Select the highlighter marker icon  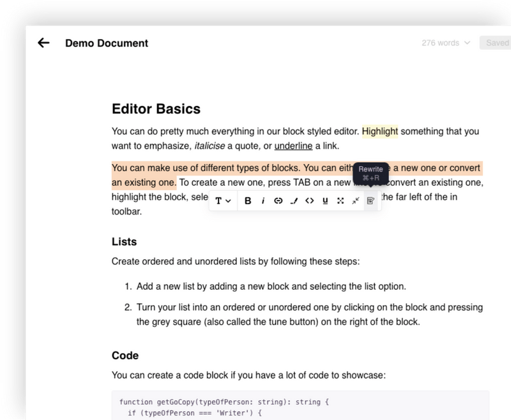(x=294, y=201)
